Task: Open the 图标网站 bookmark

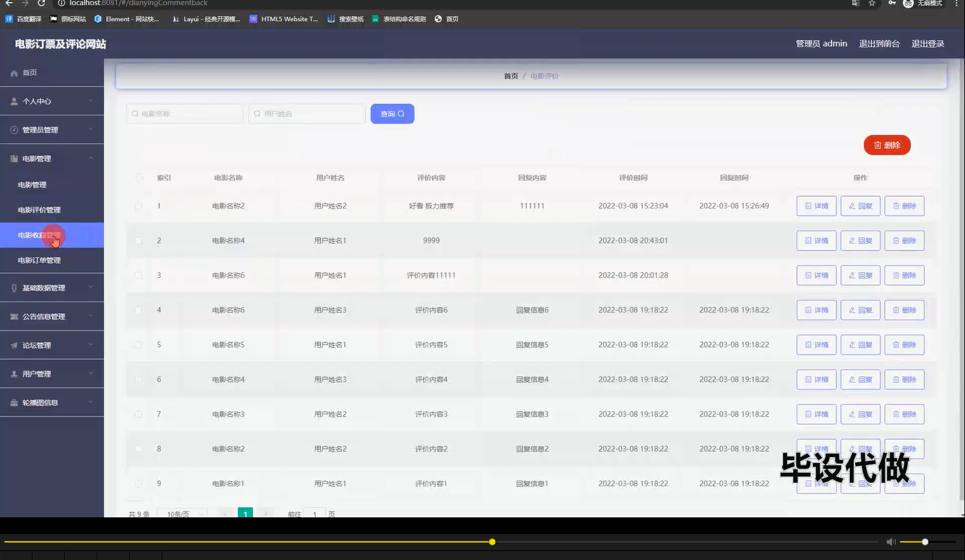Action: (x=67, y=19)
